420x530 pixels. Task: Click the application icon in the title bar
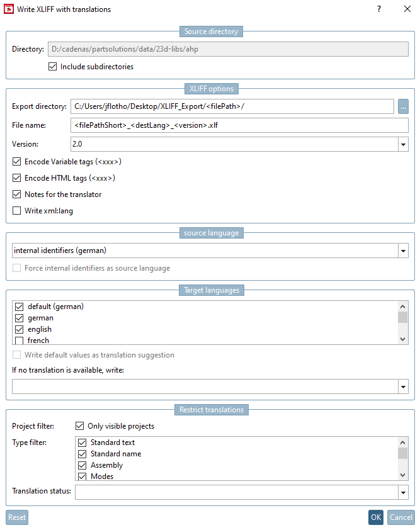point(9,9)
